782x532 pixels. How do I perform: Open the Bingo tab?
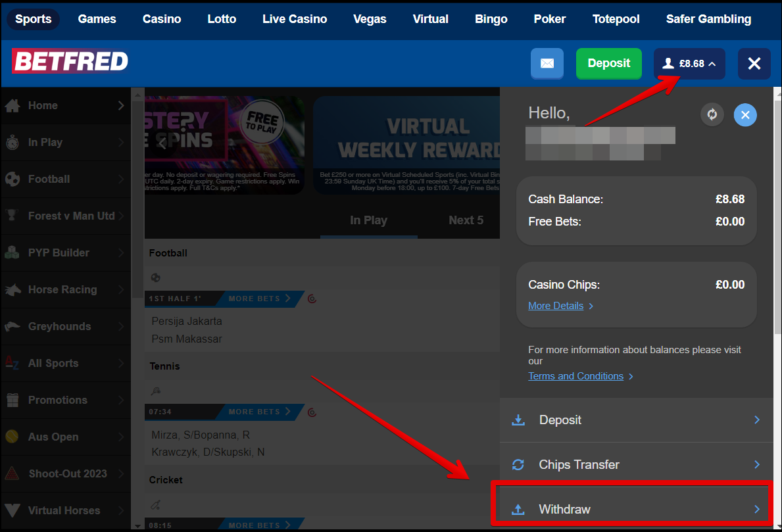point(491,19)
